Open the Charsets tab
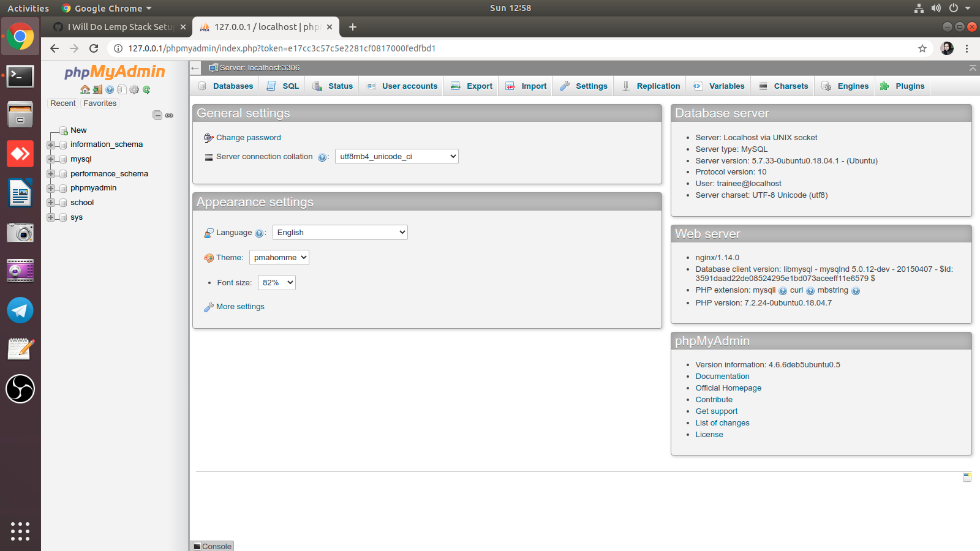Viewport: 980px width, 551px height. (783, 86)
